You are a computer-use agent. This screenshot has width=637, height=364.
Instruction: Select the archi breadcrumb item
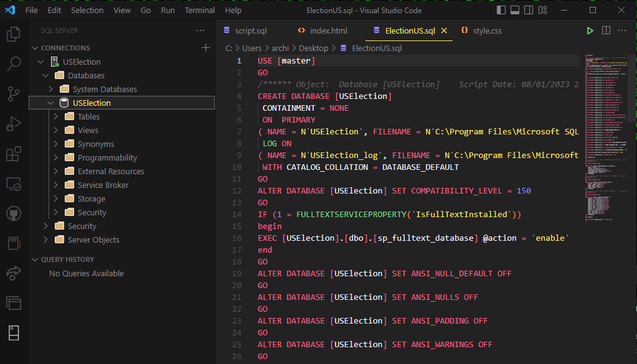(280, 47)
